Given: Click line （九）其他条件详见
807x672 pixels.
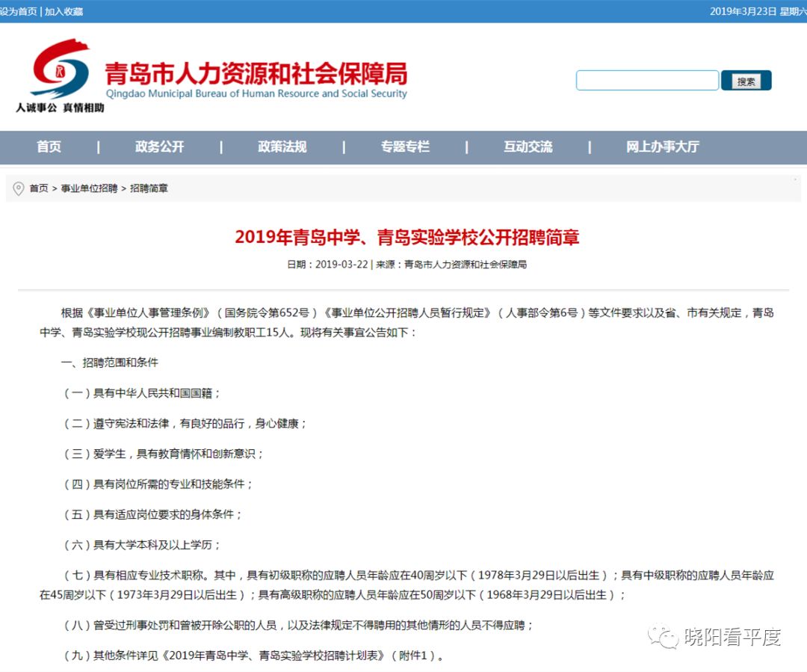Looking at the screenshot, I should [x=253, y=656].
